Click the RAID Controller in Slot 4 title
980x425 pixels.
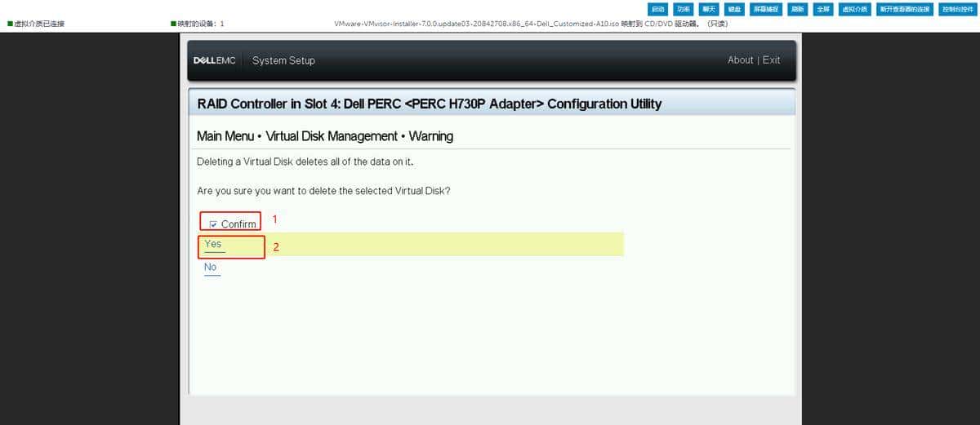(x=430, y=104)
